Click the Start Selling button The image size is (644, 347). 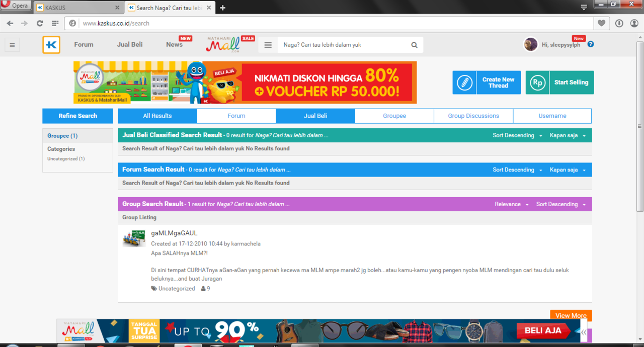click(x=559, y=82)
